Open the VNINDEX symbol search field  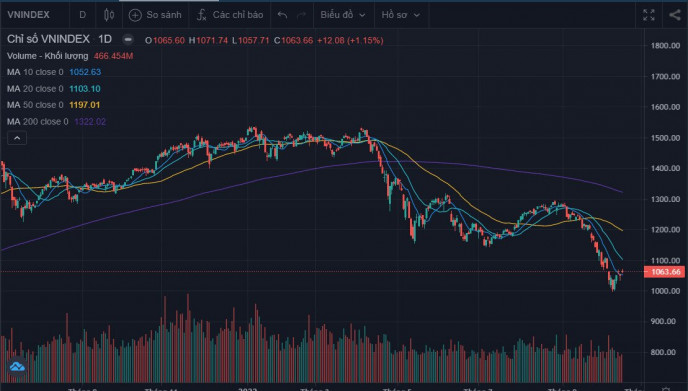pos(29,15)
